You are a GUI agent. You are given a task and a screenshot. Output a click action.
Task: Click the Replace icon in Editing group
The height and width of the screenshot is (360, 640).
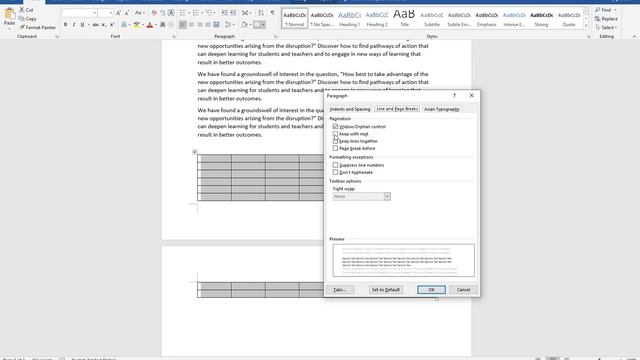pyautogui.click(x=606, y=19)
